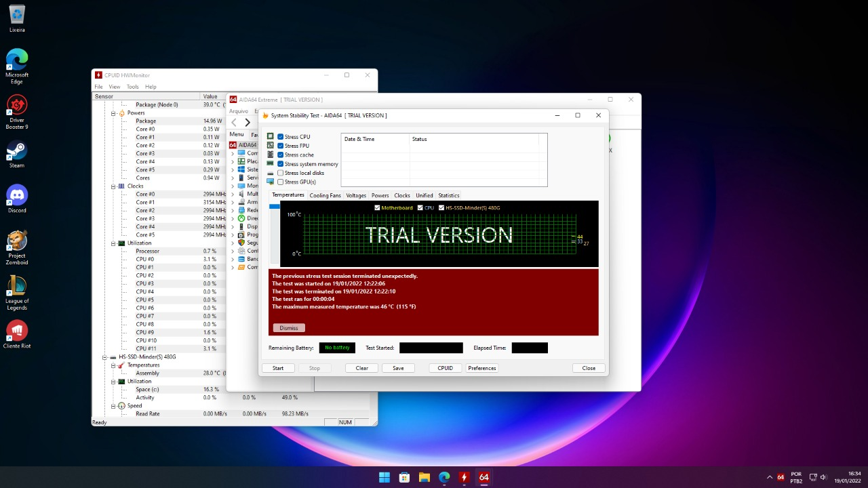Open the Unified tab
The image size is (868, 488).
[425, 195]
